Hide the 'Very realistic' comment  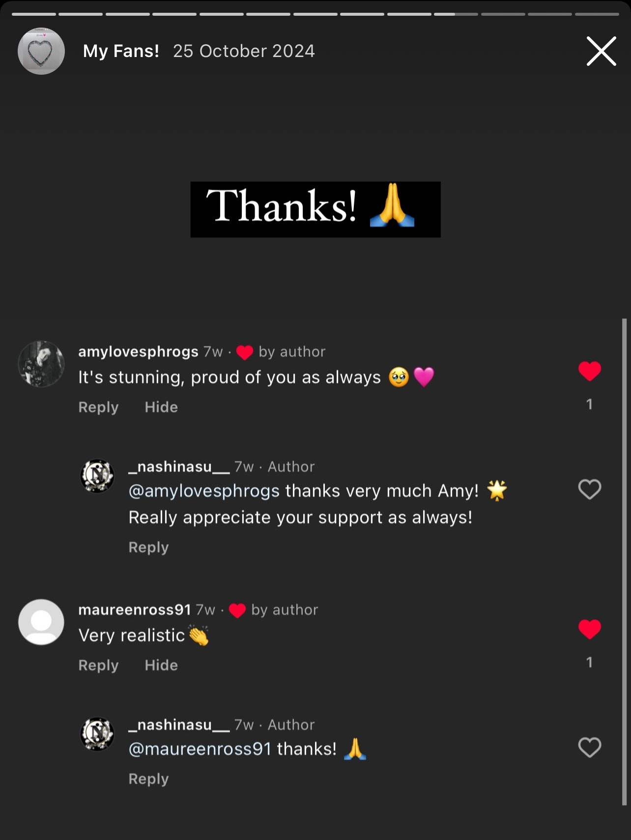coord(161,665)
